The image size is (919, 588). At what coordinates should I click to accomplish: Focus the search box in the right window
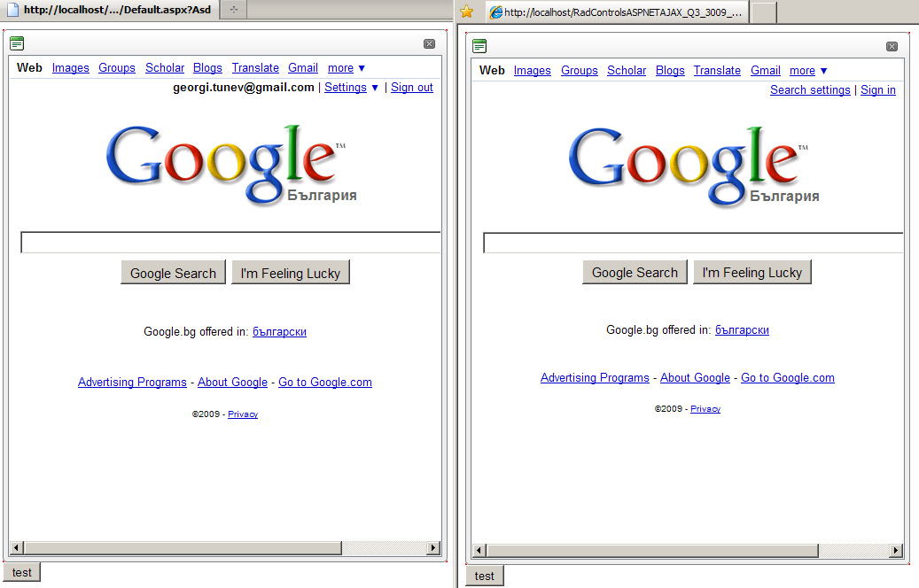[693, 243]
